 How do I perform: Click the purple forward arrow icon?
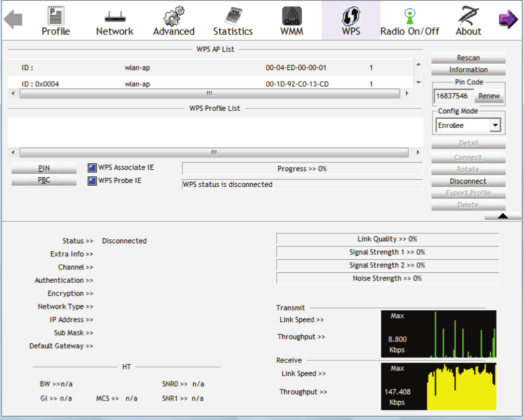tap(507, 19)
